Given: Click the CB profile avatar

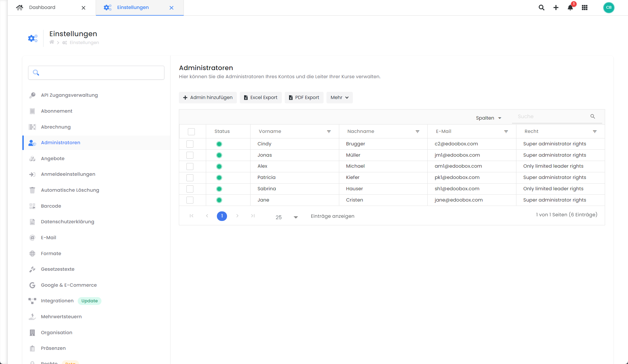Looking at the screenshot, I should click(609, 8).
